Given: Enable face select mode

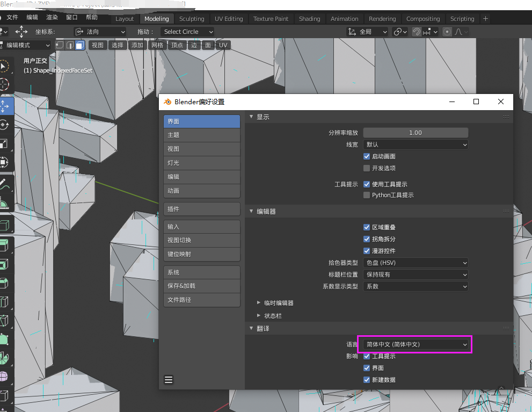Looking at the screenshot, I should pos(80,45).
